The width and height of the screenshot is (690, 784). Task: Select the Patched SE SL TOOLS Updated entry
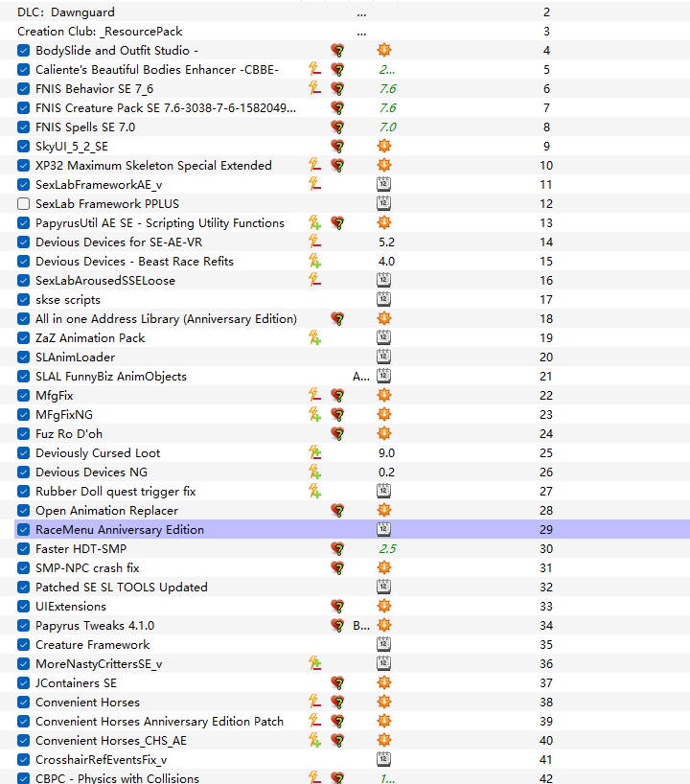tap(345, 587)
